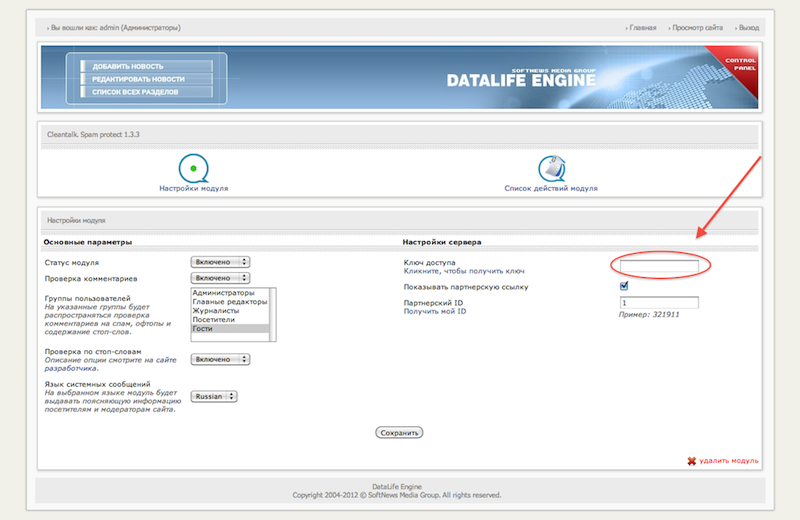This screenshot has height=520, width=800.
Task: Click the red X delete module icon
Action: [691, 461]
